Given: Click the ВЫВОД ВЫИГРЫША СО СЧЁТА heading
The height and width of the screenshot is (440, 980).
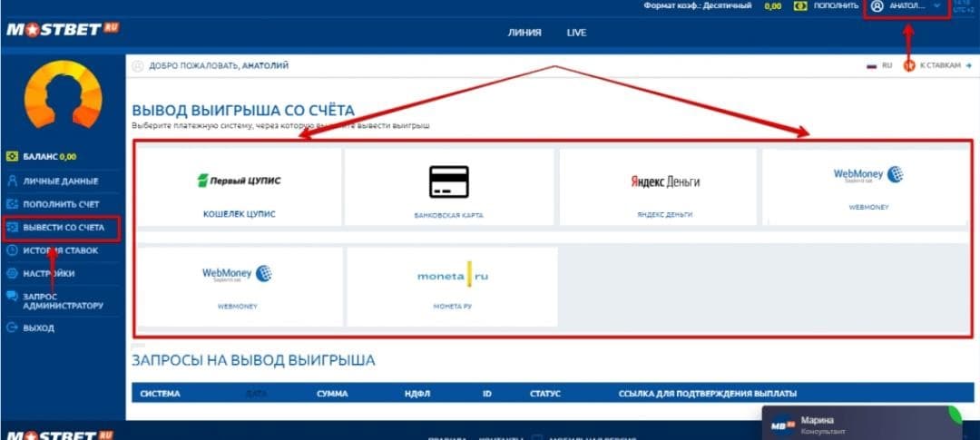Looking at the screenshot, I should [244, 111].
